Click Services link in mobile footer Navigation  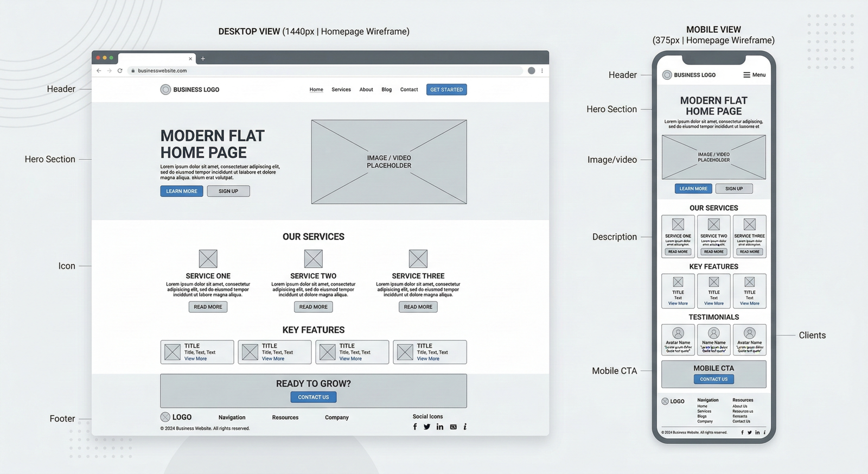click(x=704, y=411)
